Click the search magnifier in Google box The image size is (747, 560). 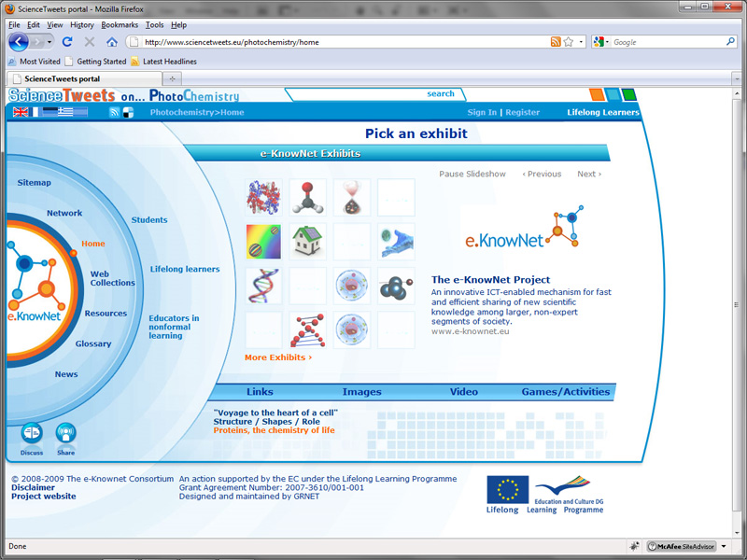pyautogui.click(x=730, y=42)
